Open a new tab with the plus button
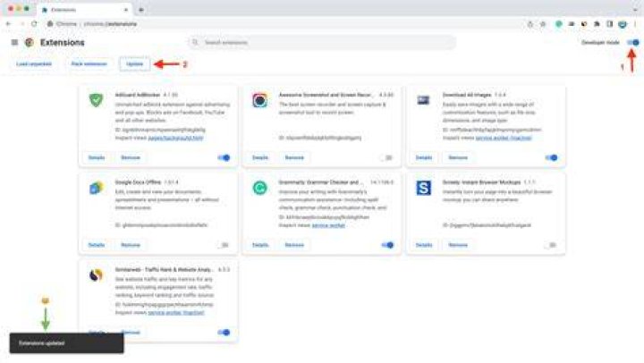The image size is (644, 363). [x=141, y=10]
